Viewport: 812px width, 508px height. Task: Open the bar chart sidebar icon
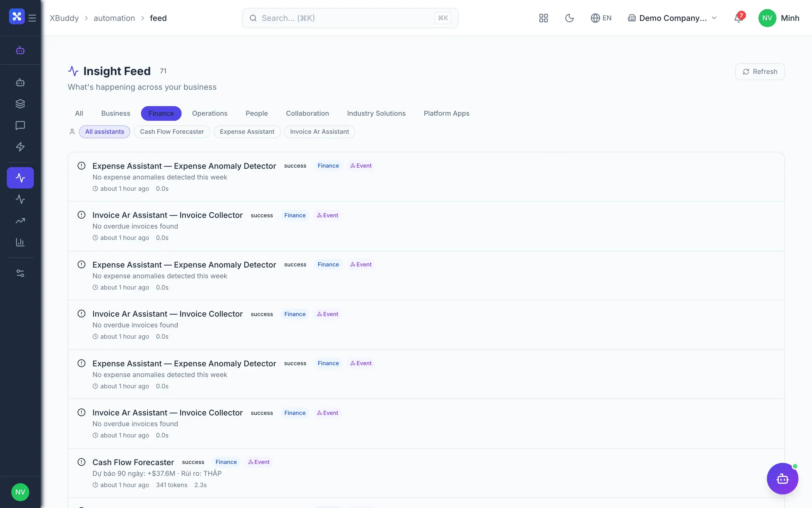tap(20, 242)
